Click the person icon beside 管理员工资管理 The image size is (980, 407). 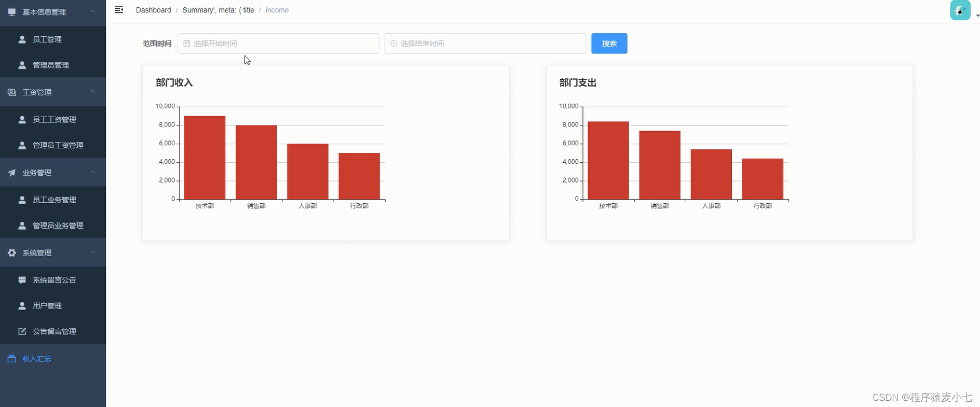pyautogui.click(x=22, y=145)
